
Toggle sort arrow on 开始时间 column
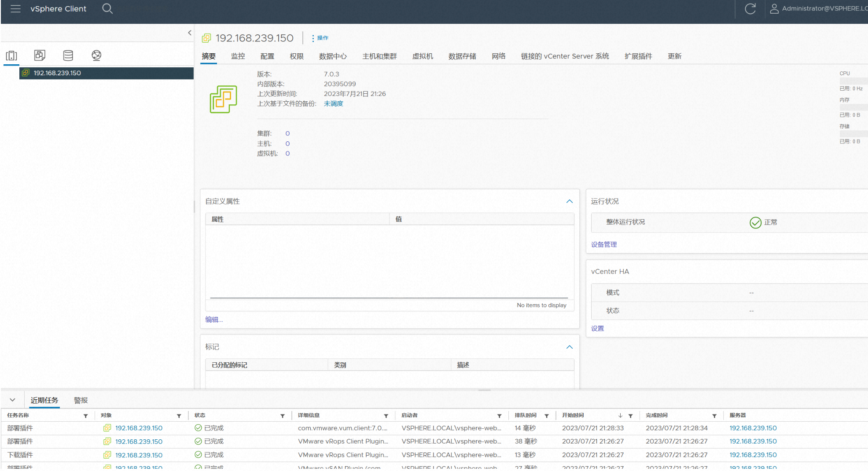(620, 416)
